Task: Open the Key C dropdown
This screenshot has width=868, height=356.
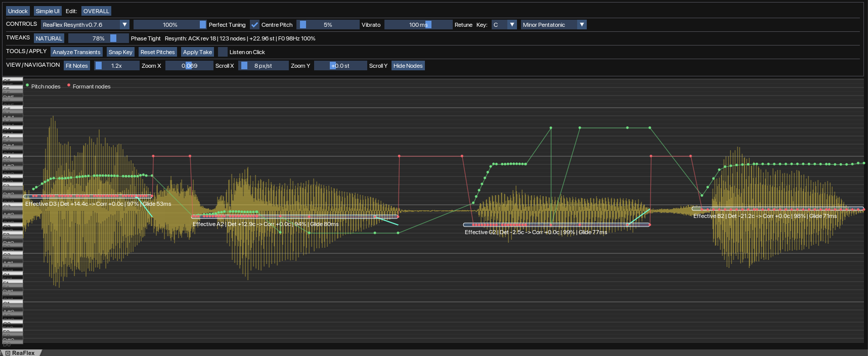Action: pyautogui.click(x=504, y=25)
